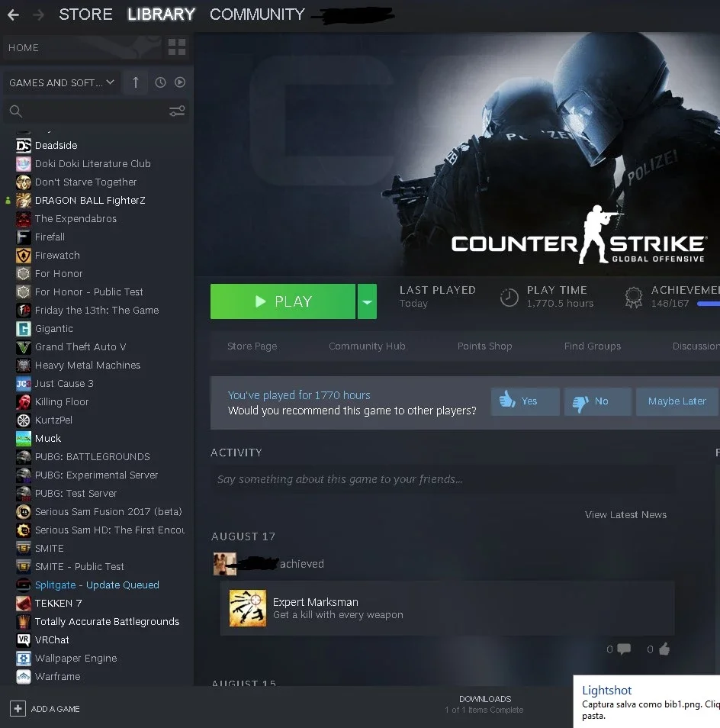Viewport: 720px width, 728px height.
Task: Click the plus icon for Add a Game
Action: coord(18,709)
